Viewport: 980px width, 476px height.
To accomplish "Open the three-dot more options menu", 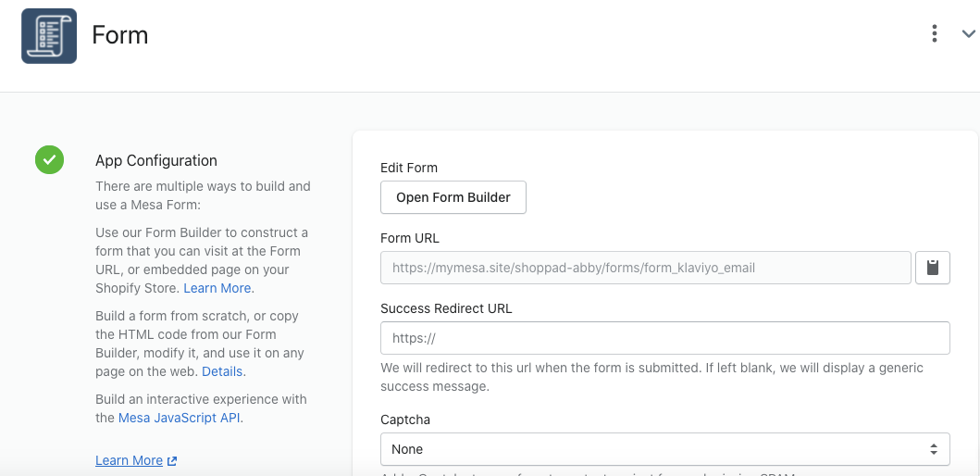I will [935, 34].
